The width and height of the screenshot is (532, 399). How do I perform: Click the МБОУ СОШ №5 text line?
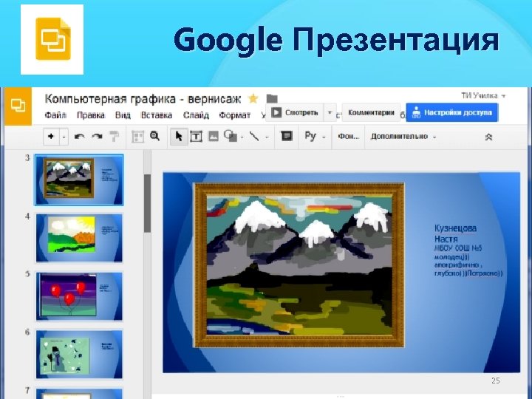457,248
